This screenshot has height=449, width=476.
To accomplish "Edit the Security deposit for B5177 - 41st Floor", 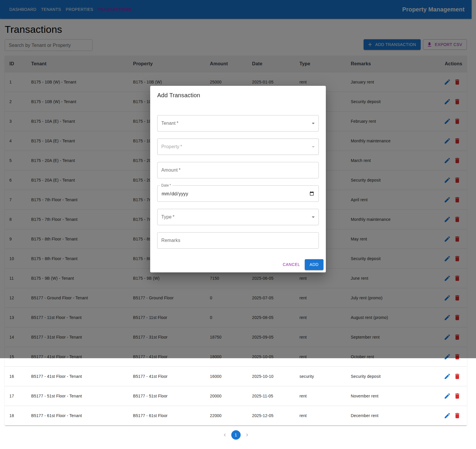I will [x=447, y=376].
